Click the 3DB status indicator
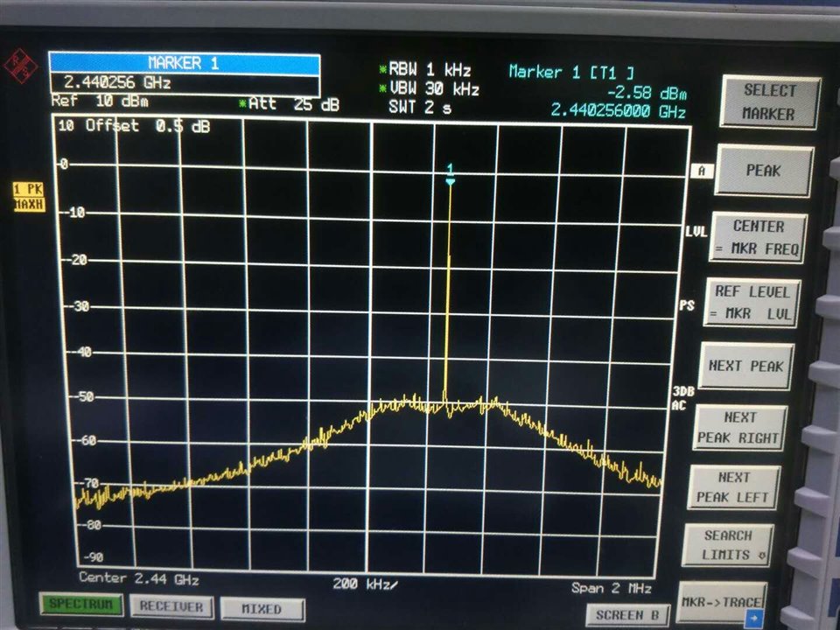Image resolution: width=840 pixels, height=630 pixels. (683, 392)
